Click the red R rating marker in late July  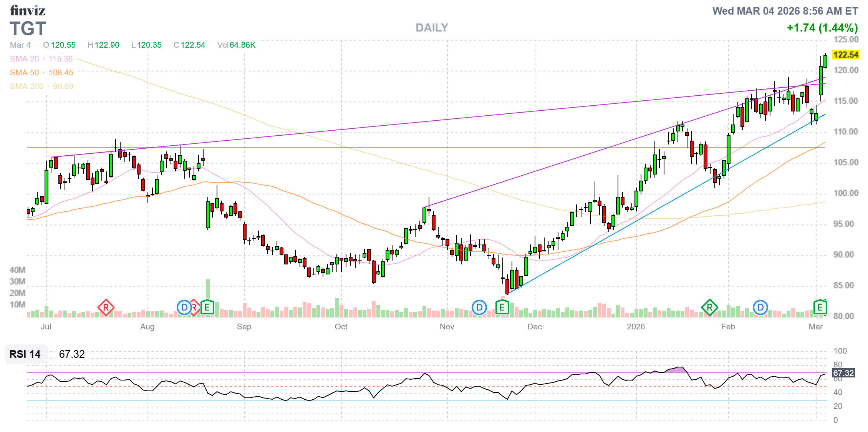106,307
